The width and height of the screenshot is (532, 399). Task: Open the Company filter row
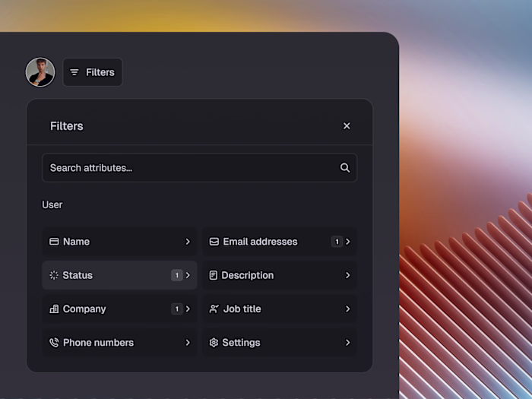click(119, 309)
